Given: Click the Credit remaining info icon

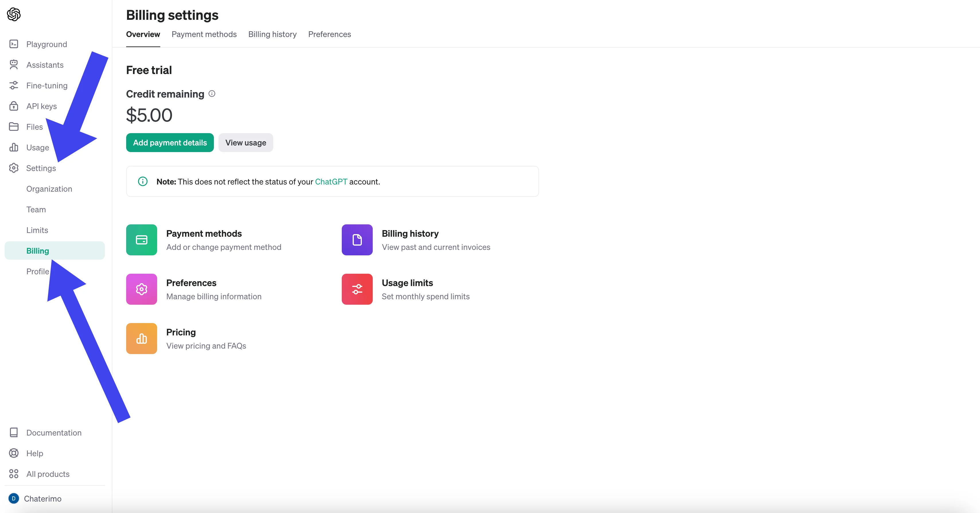Looking at the screenshot, I should tap(212, 94).
